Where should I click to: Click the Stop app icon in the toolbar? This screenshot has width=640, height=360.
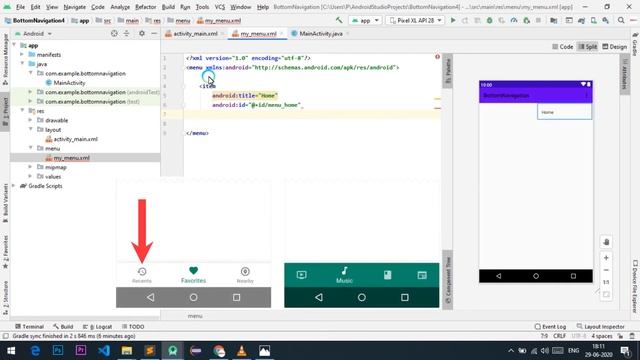pos(538,20)
